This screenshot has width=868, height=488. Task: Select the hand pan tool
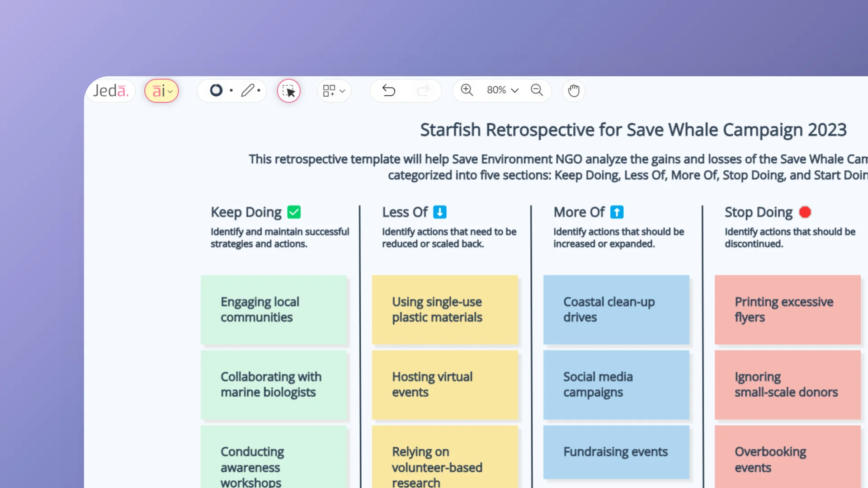573,91
